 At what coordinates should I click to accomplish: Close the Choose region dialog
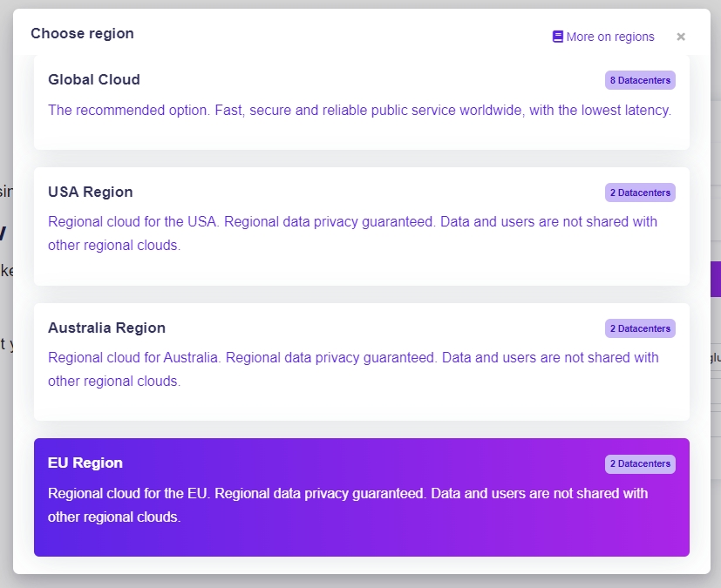click(x=681, y=37)
